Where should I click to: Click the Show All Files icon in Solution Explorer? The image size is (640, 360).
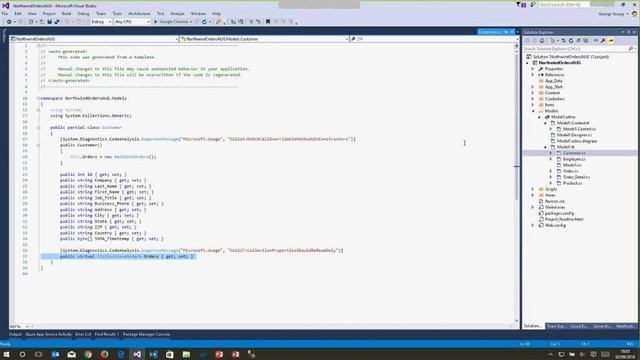pos(586,41)
